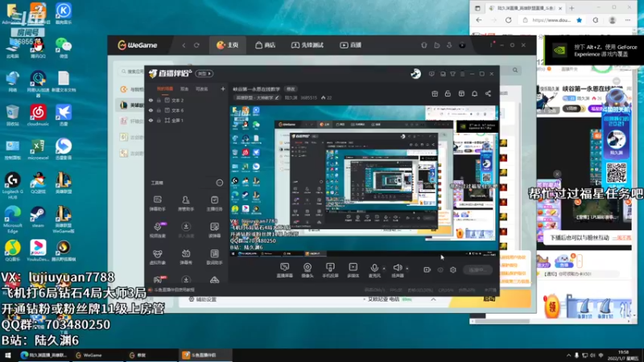Toggle the preview eye next to settings
The width and height of the screenshot is (644, 362).
[x=440, y=269]
